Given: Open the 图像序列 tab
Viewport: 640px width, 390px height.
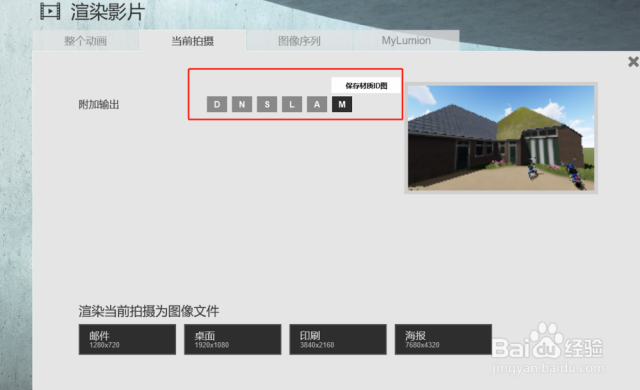Looking at the screenshot, I should click(299, 41).
